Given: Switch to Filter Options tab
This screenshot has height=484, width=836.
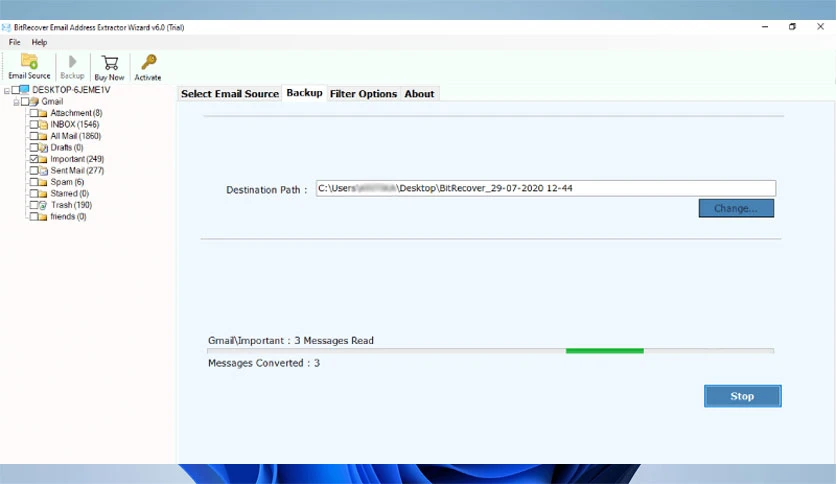Looking at the screenshot, I should [x=363, y=94].
